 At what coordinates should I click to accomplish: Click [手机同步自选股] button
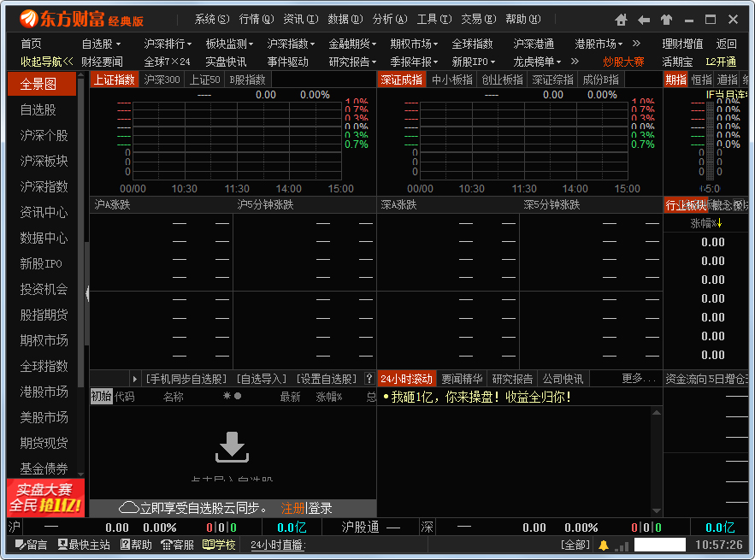pyautogui.click(x=186, y=379)
